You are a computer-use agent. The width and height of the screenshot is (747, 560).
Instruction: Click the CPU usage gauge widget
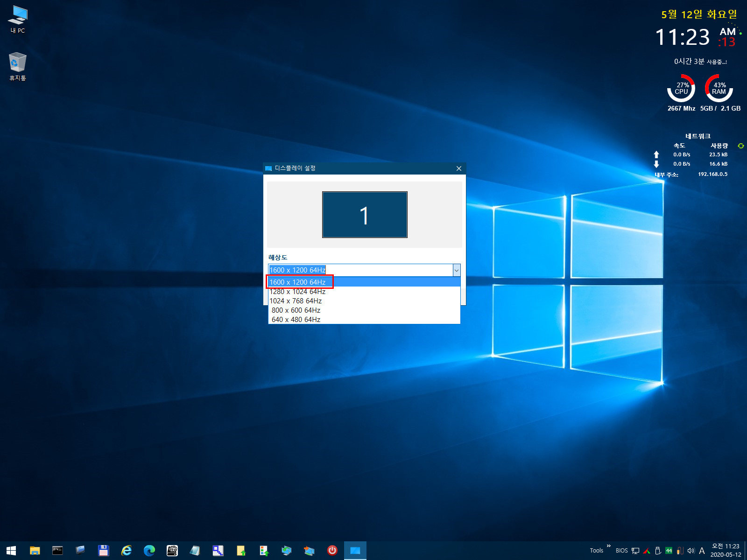(x=681, y=88)
